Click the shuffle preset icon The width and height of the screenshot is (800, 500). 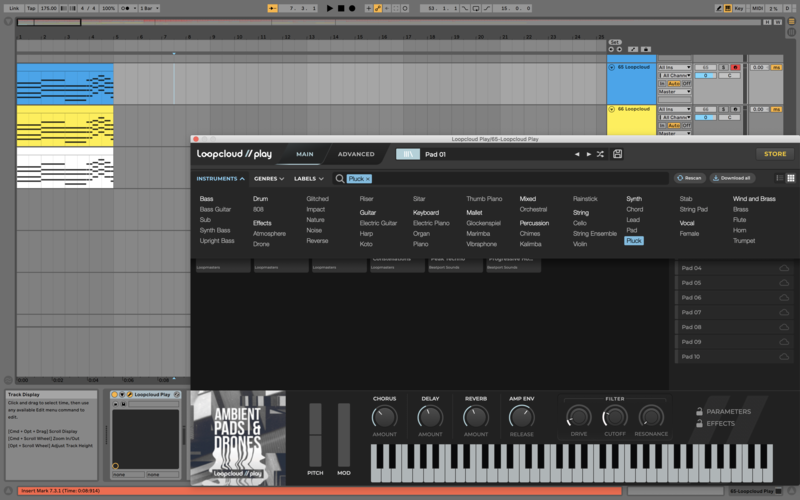point(600,154)
